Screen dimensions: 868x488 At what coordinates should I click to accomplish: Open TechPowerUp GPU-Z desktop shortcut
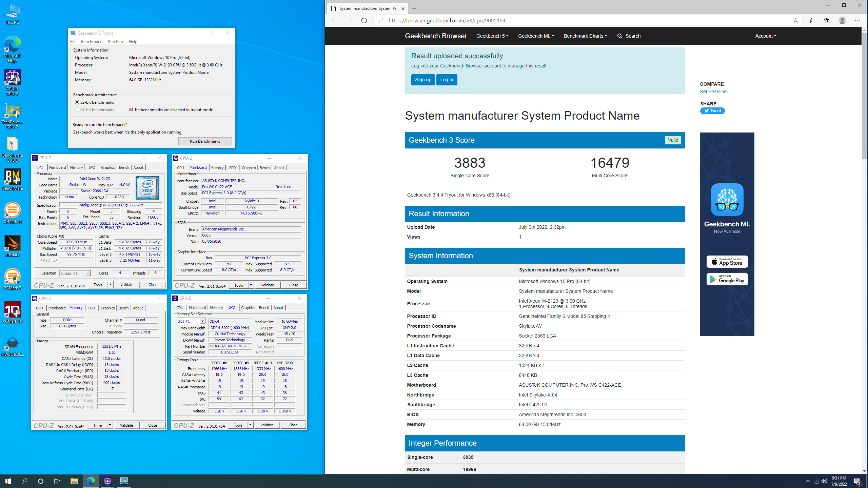pos(12,116)
